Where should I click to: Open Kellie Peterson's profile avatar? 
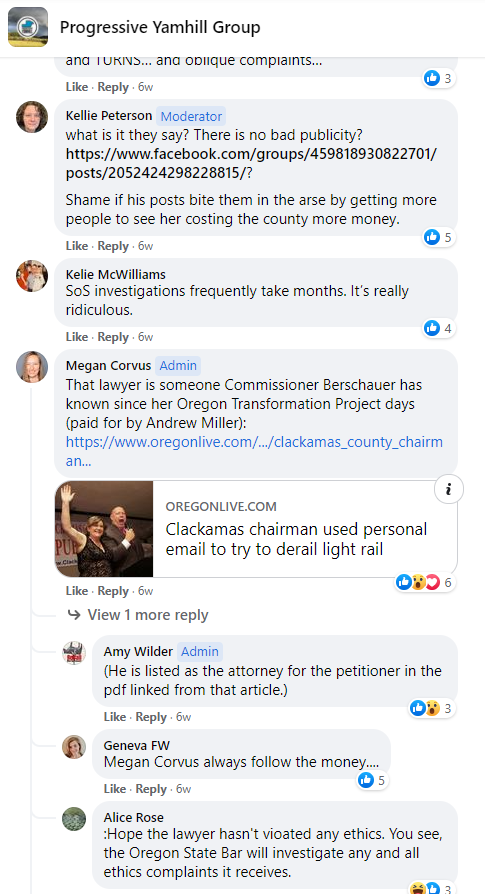[x=32, y=117]
